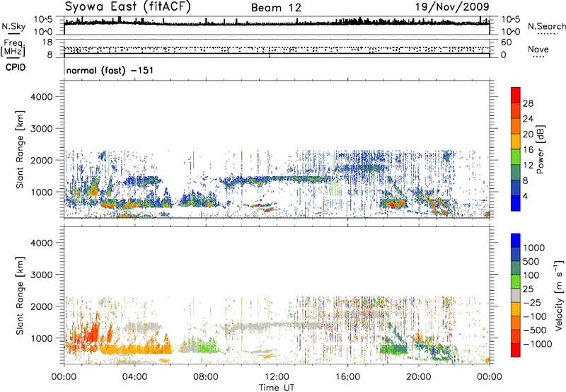Click the "18" tick on the frequency axis

(47, 42)
